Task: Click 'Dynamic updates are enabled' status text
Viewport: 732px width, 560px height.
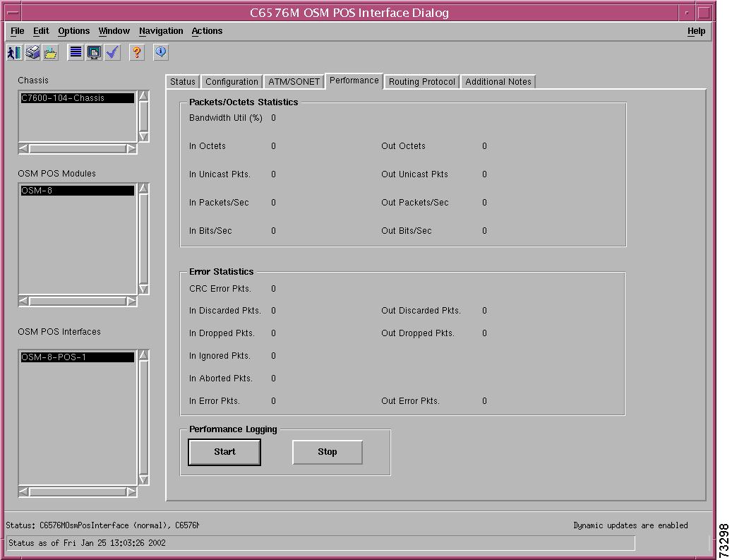Action: pos(630,525)
